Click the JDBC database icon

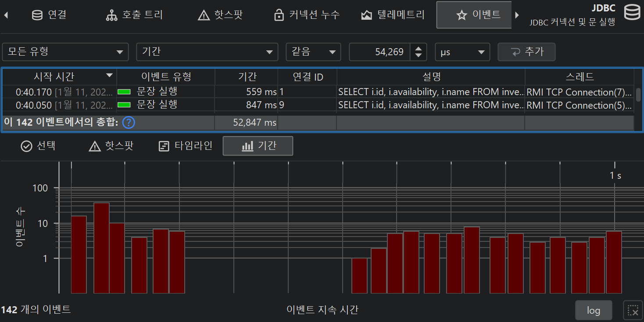pos(632,13)
